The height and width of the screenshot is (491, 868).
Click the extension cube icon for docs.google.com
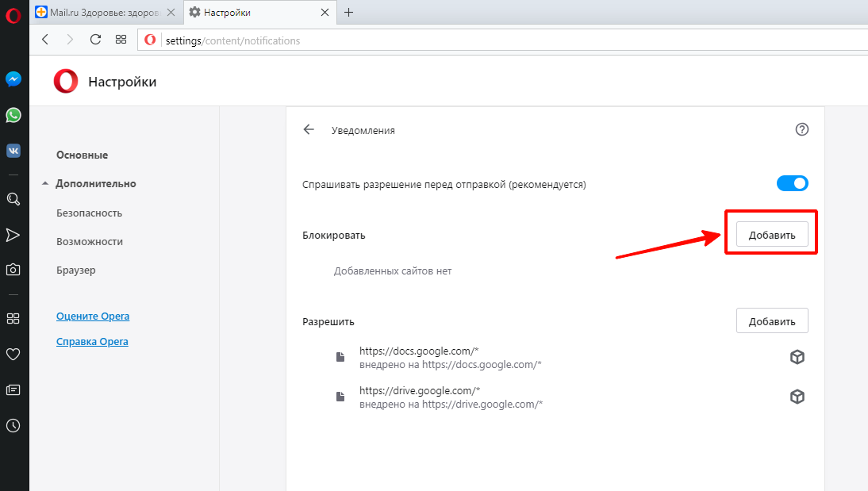797,357
